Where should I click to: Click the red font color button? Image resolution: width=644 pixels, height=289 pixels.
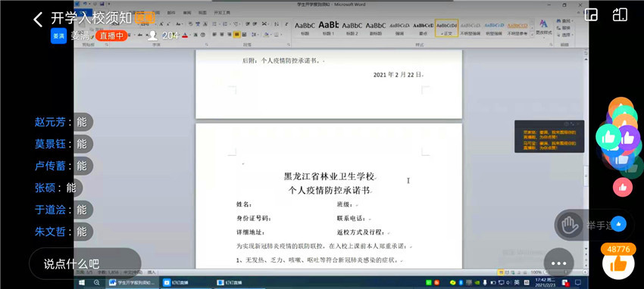[185, 35]
